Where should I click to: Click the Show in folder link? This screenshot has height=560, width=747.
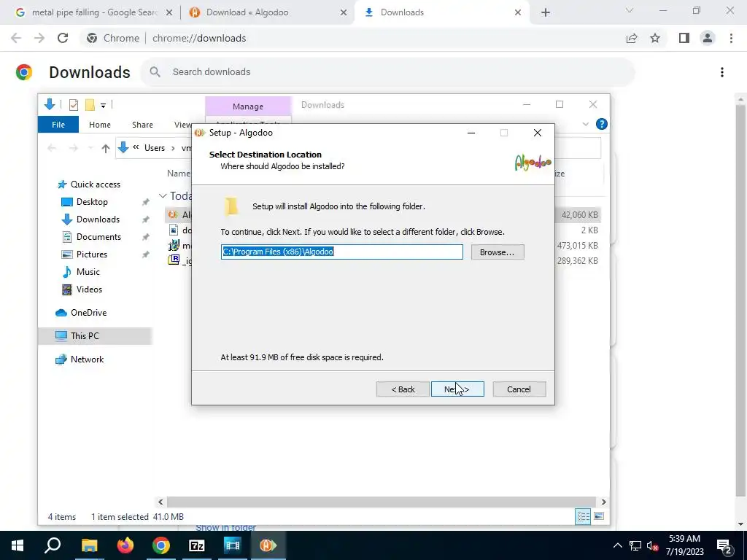[x=226, y=528]
